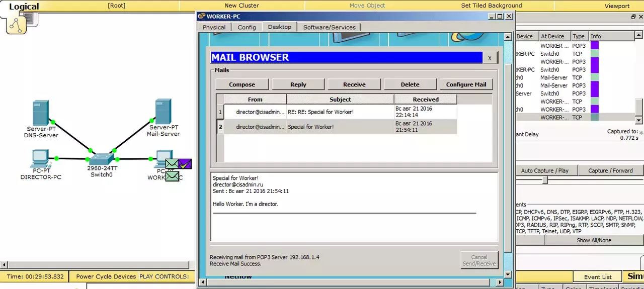Click the simulation time display
This screenshot has width=644, height=289.
tap(36, 276)
